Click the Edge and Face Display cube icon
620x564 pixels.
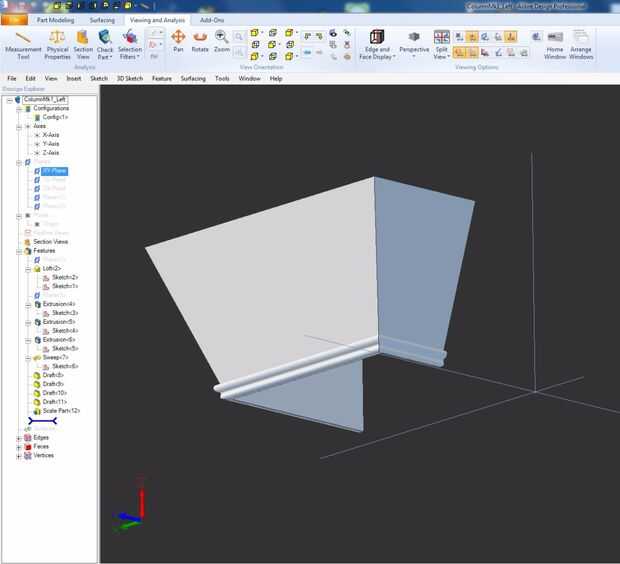tap(377, 37)
